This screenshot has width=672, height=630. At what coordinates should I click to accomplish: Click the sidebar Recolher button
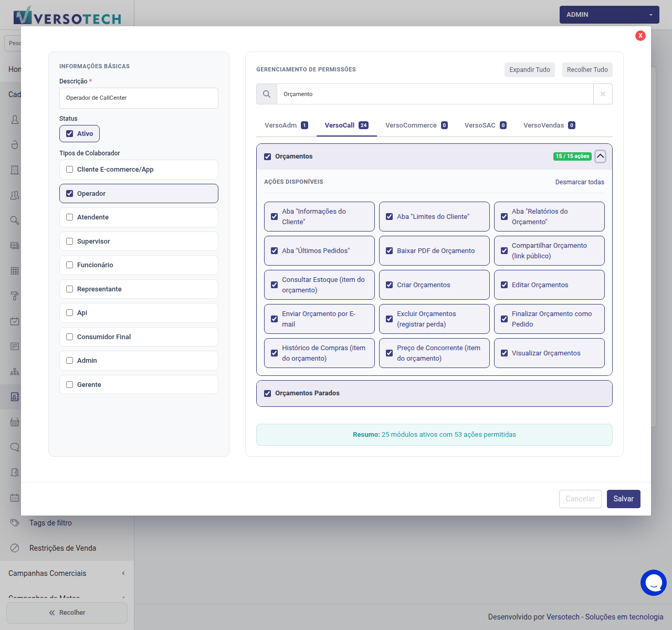pyautogui.click(x=67, y=613)
